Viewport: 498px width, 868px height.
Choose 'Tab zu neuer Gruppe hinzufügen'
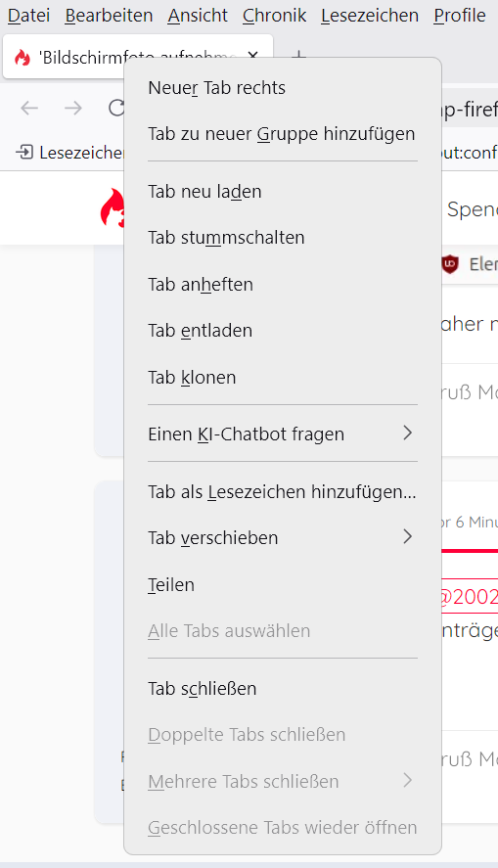tap(282, 134)
